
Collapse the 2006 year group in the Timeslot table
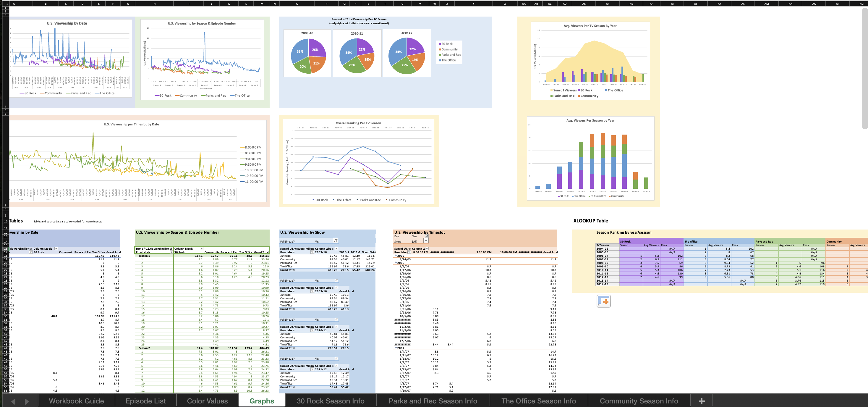pyautogui.click(x=396, y=263)
